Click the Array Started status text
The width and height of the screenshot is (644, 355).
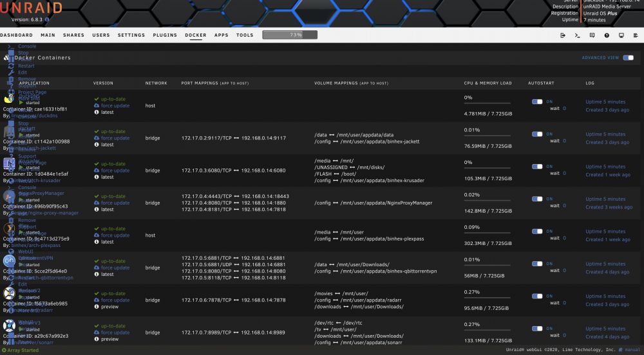pyautogui.click(x=23, y=350)
